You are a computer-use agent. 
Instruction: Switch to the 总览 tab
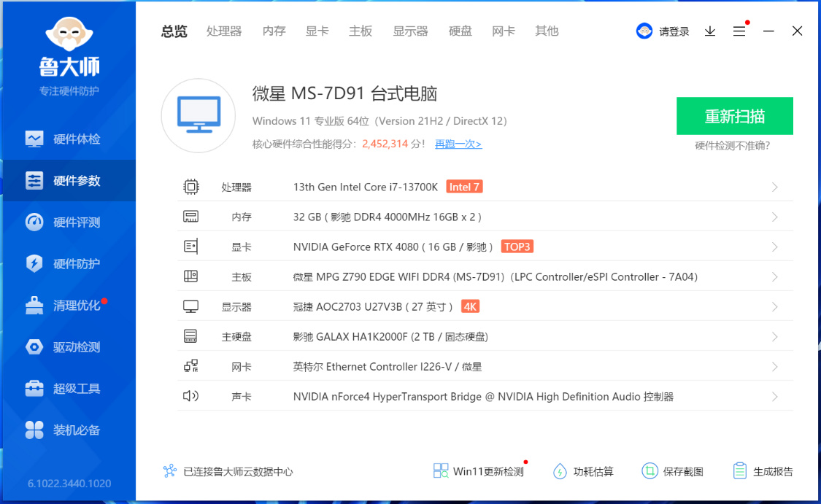click(174, 31)
